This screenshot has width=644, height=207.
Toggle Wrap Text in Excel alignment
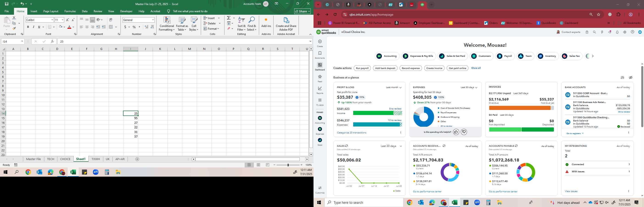(x=111, y=20)
